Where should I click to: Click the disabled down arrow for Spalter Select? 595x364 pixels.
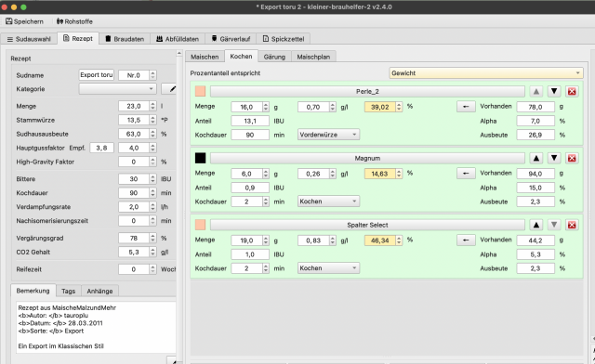click(554, 225)
